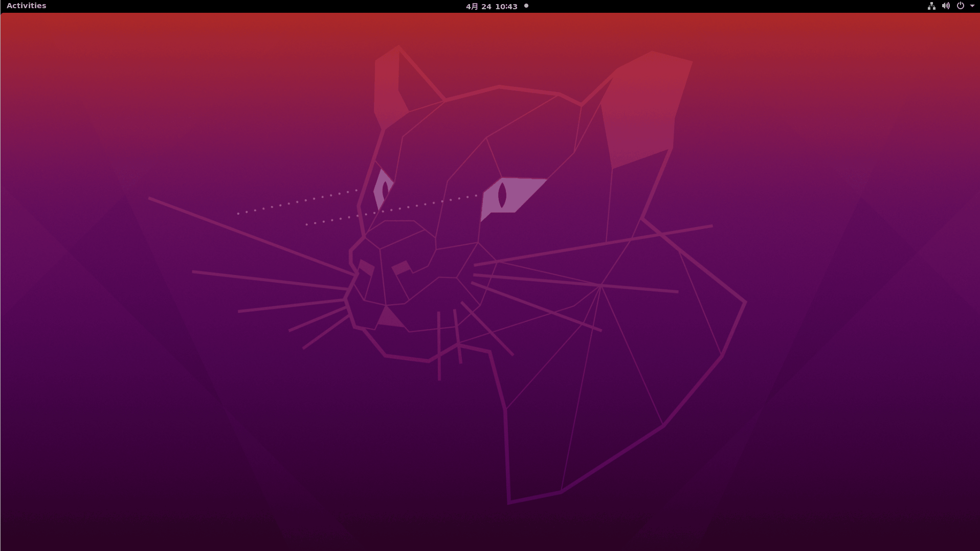
Task: Click the volume speaker icon
Action: [946, 6]
